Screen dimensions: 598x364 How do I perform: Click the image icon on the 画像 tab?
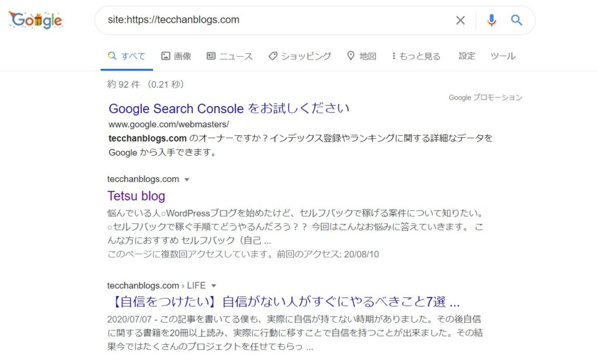click(166, 56)
